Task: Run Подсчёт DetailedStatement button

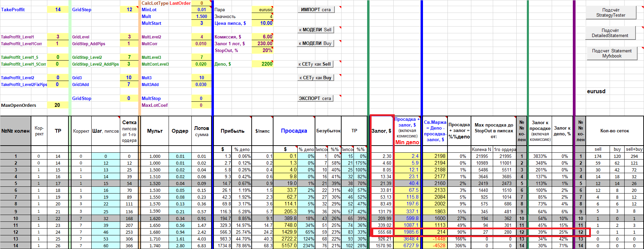Action: point(610,33)
